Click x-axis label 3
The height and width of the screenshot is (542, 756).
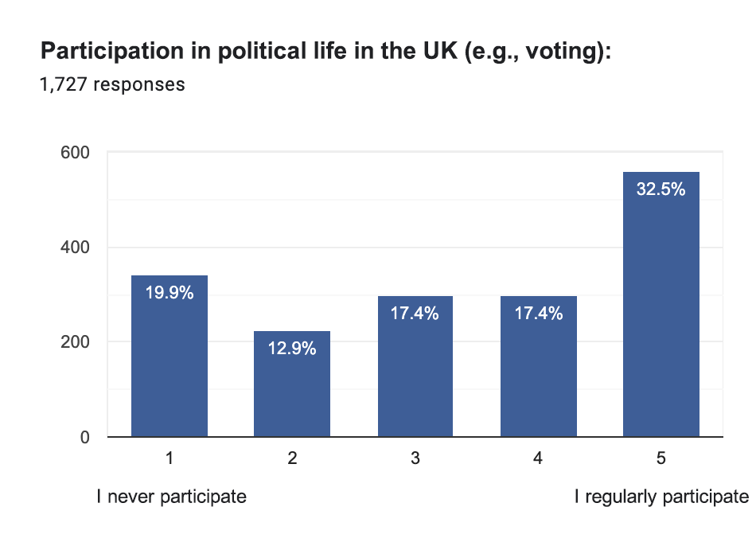[415, 459]
